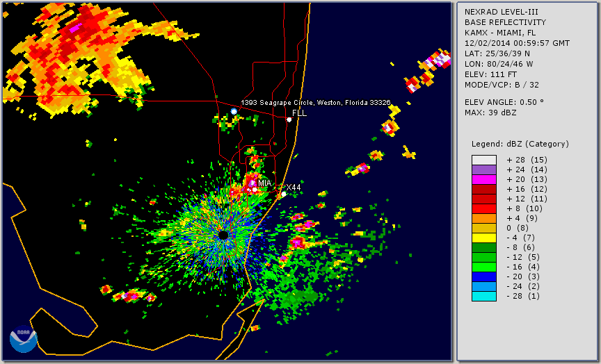Click the -28 (1) cyan legend swatch
Viewport: 601px width, 364px height.
pos(484,296)
